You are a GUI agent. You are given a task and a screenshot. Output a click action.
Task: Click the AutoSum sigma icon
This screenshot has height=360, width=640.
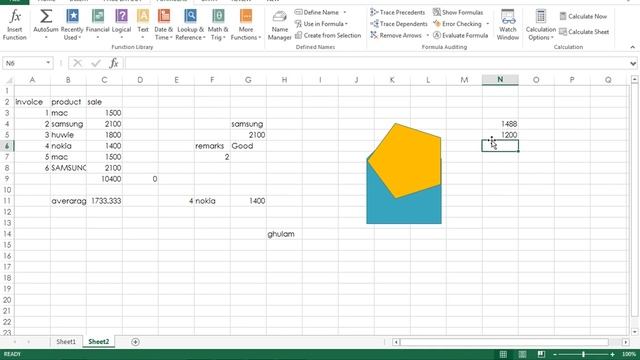coord(46,17)
